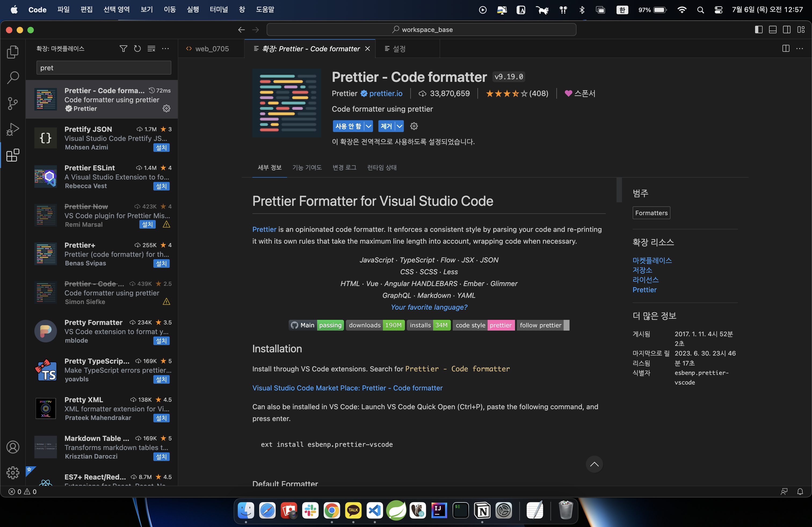Click the details page vertical scrollbar
The width and height of the screenshot is (812, 527).
(619, 190)
